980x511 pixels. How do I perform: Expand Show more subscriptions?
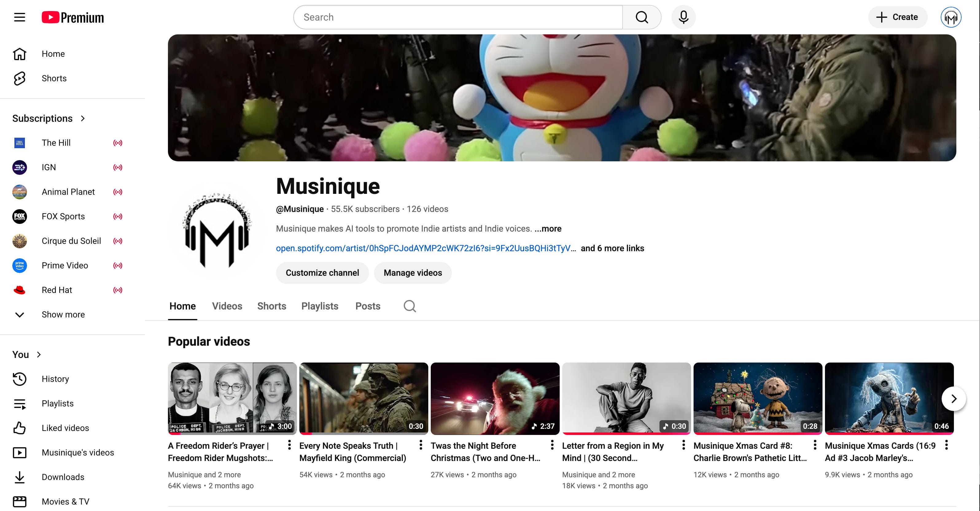tap(63, 314)
